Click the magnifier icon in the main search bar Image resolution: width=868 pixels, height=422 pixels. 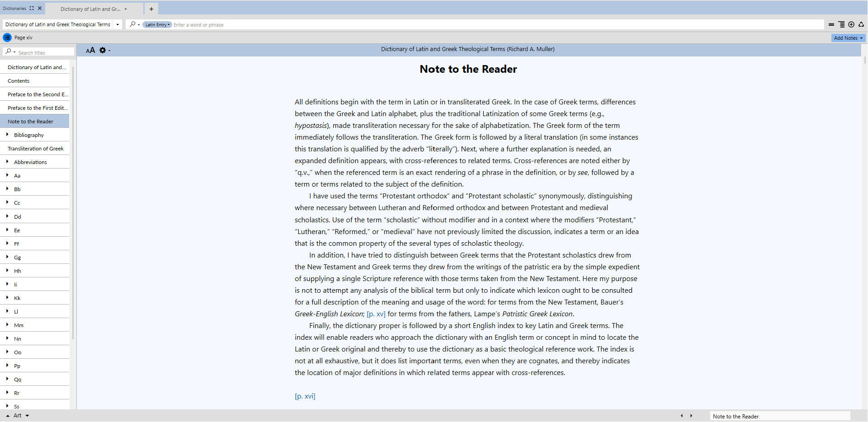pyautogui.click(x=132, y=24)
